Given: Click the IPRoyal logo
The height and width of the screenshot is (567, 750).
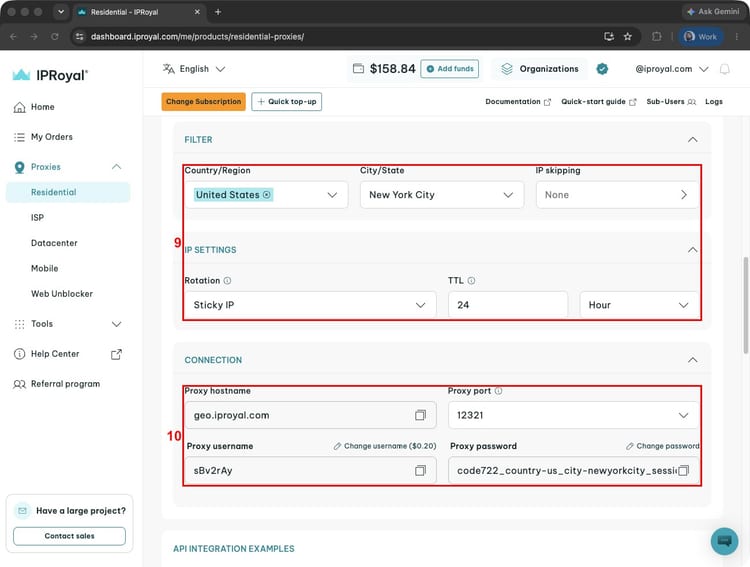Looking at the screenshot, I should tap(50, 75).
